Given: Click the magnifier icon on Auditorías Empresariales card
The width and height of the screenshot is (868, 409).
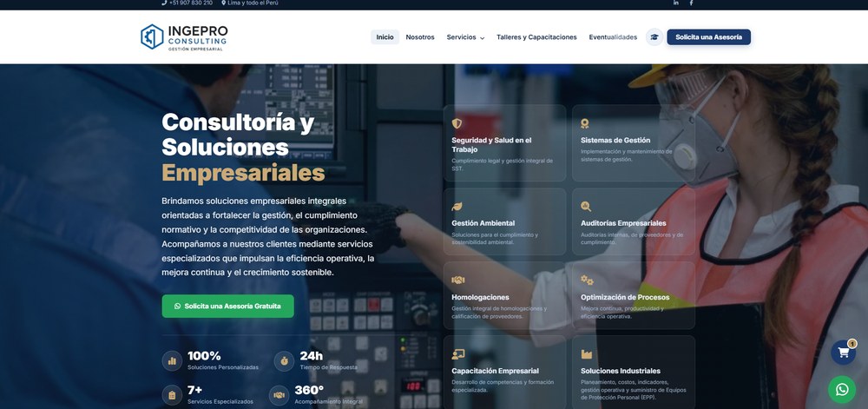Looking at the screenshot, I should point(586,207).
